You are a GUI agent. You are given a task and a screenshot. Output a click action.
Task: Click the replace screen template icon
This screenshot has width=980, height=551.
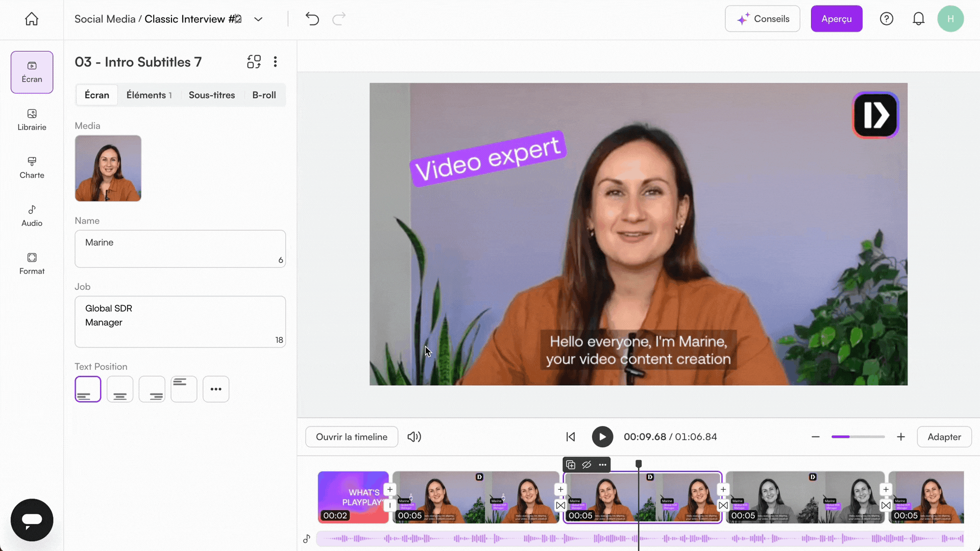(254, 62)
